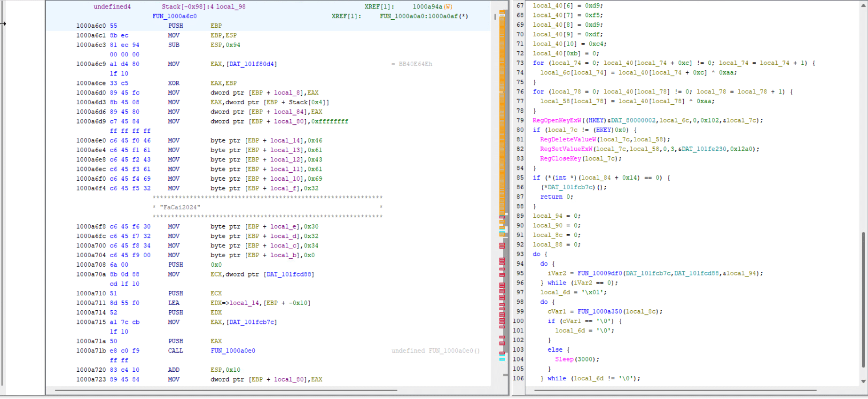Viewport: 868px width, 399px height.
Task: Jump to FUN_1000a0e0 in the CALL instruction
Action: [233, 351]
